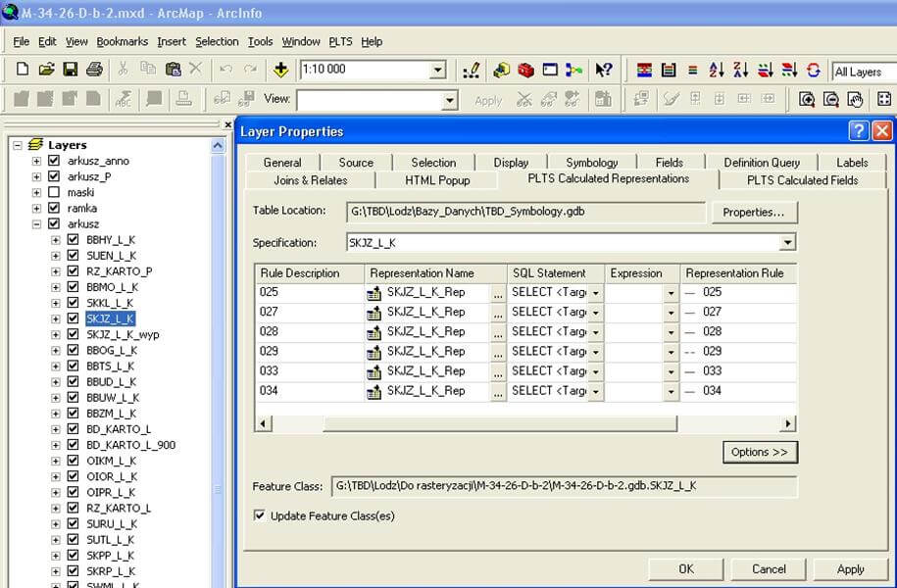Click the table form icon in PLTS toolbar
897x588 pixels.
click(669, 70)
